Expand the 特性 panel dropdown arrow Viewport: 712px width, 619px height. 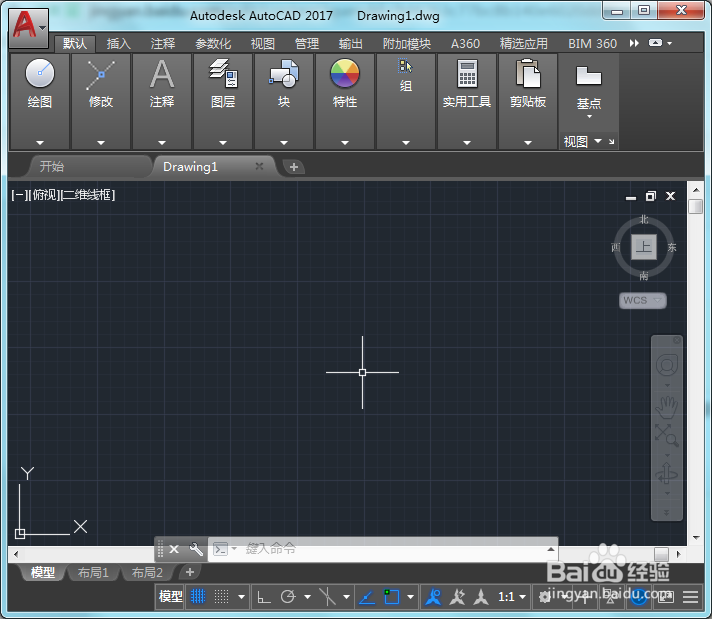coord(345,143)
